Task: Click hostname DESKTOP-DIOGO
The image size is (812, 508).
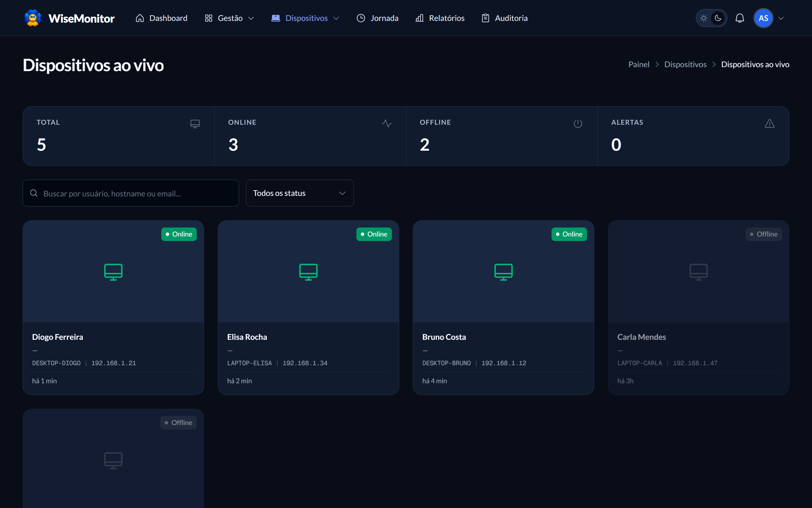Action: (x=56, y=363)
